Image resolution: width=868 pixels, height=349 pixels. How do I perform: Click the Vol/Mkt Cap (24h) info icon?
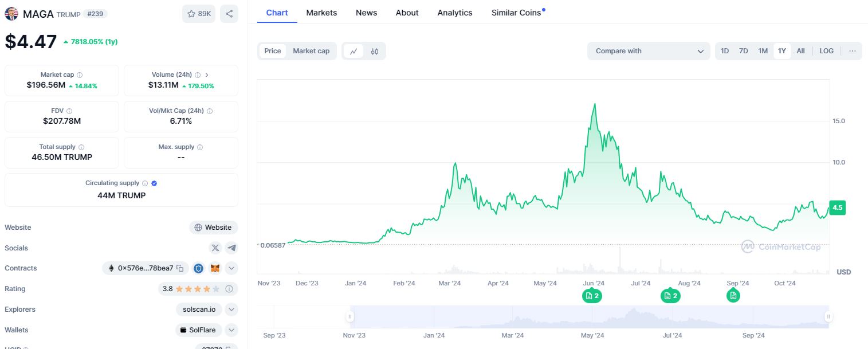(210, 111)
